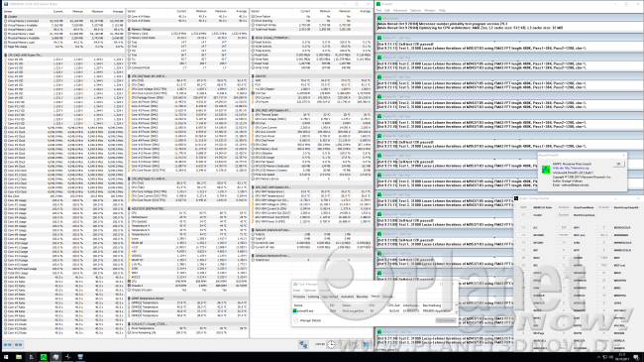Click the Worker #5 window icon in Prime95

pyautogui.click(x=379, y=116)
